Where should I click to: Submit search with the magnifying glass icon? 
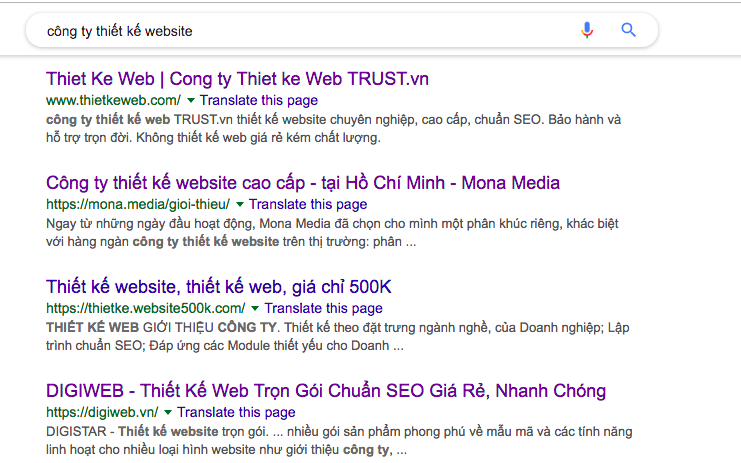628,30
